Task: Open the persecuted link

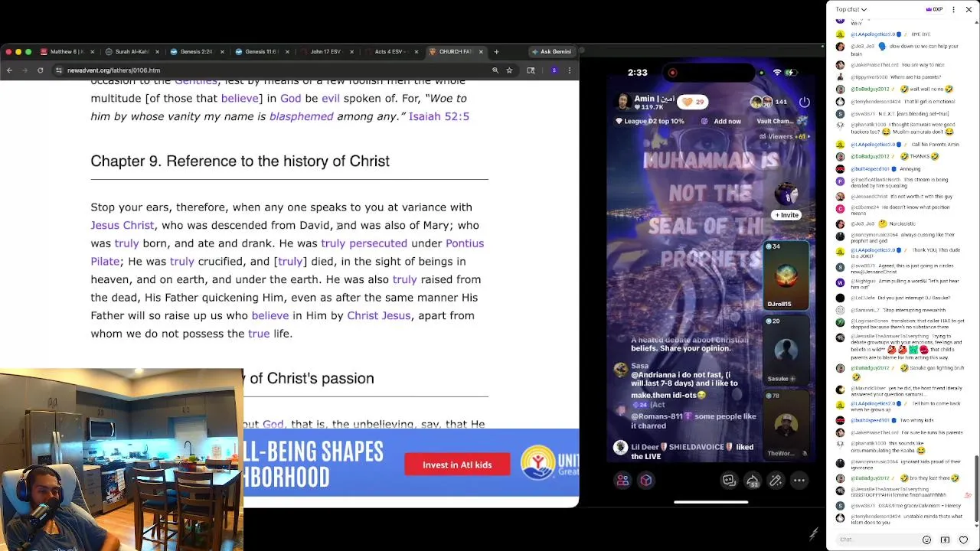Action: coord(378,243)
